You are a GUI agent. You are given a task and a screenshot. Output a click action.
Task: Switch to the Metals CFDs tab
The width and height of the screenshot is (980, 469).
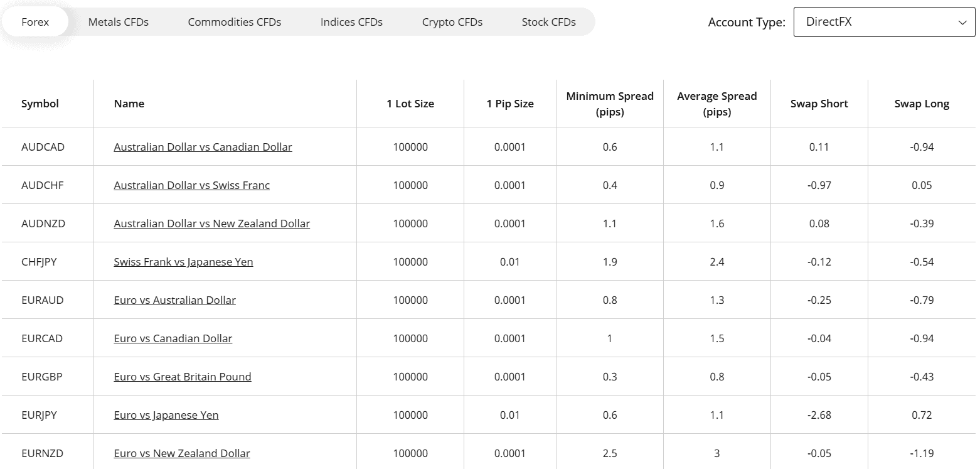coord(119,22)
